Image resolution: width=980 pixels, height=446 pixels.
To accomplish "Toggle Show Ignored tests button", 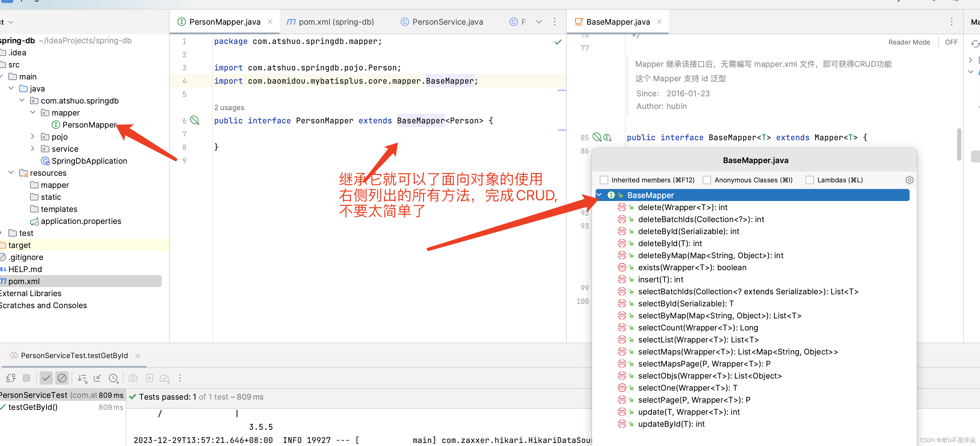I will [62, 378].
